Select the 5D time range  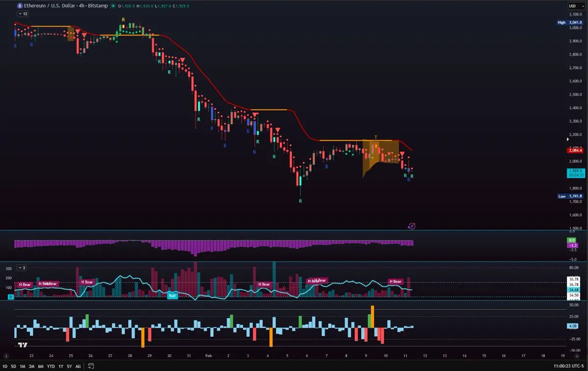[x=14, y=366]
